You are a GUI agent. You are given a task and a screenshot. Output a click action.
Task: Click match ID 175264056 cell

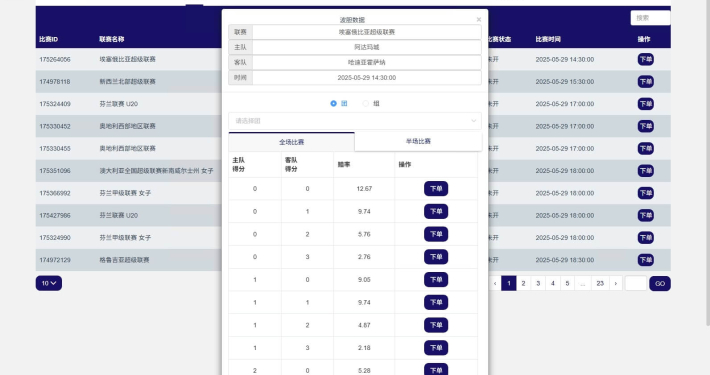tap(55, 59)
